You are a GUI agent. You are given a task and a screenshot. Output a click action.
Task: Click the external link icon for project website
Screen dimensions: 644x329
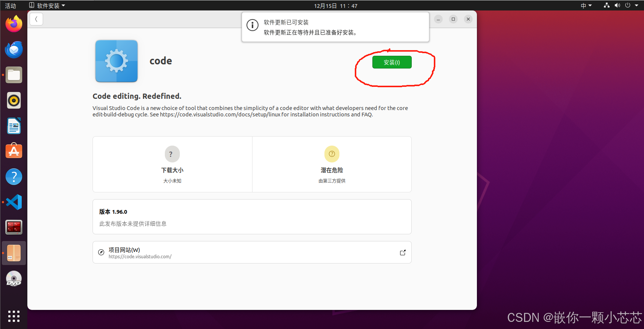[x=403, y=253]
